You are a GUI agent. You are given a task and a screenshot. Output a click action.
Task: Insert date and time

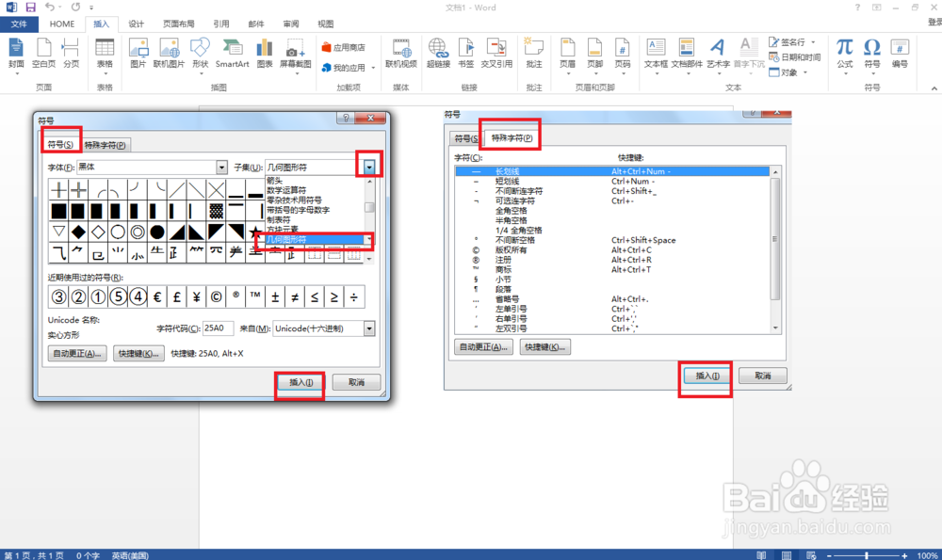(x=794, y=57)
